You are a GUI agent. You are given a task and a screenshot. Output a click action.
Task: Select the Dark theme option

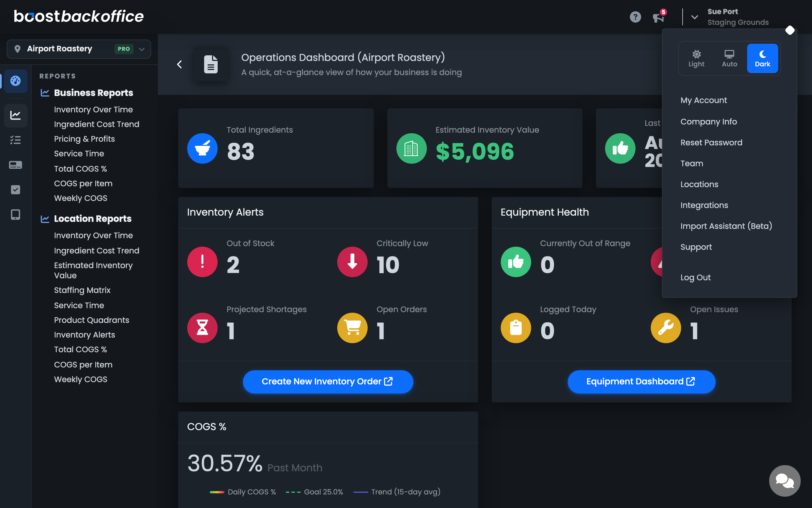(x=762, y=58)
